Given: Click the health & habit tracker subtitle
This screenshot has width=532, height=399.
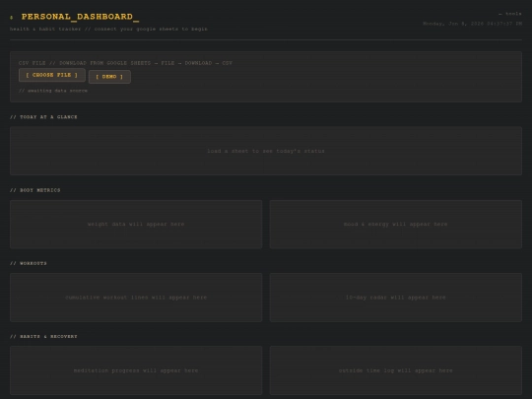Looking at the screenshot, I should point(108,29).
